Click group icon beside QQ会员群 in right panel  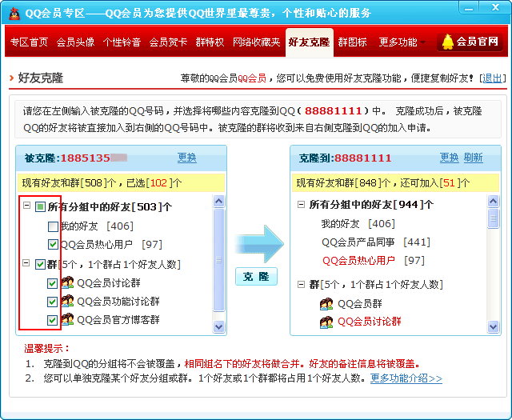coord(326,304)
